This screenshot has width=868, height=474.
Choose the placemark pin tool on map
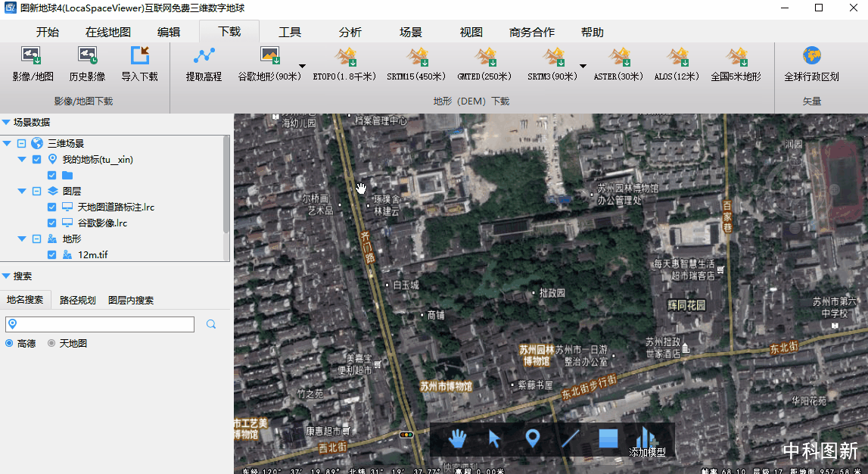pyautogui.click(x=533, y=439)
